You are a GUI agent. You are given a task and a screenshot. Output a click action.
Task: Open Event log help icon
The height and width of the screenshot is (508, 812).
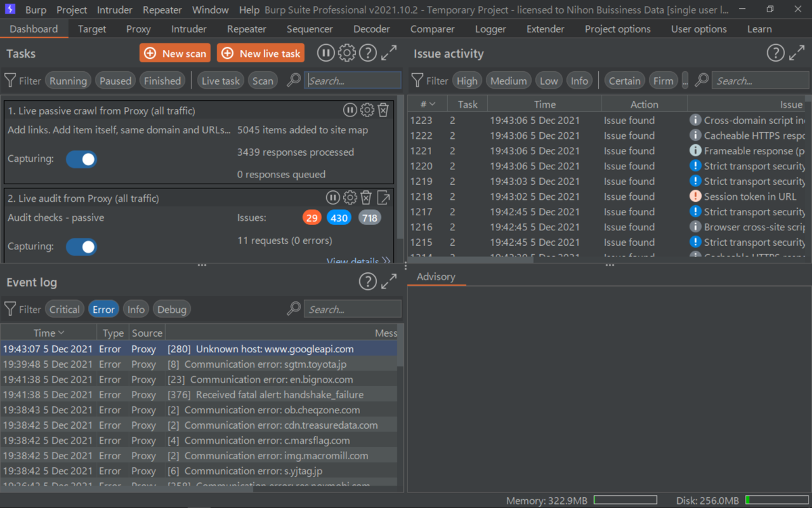point(367,282)
